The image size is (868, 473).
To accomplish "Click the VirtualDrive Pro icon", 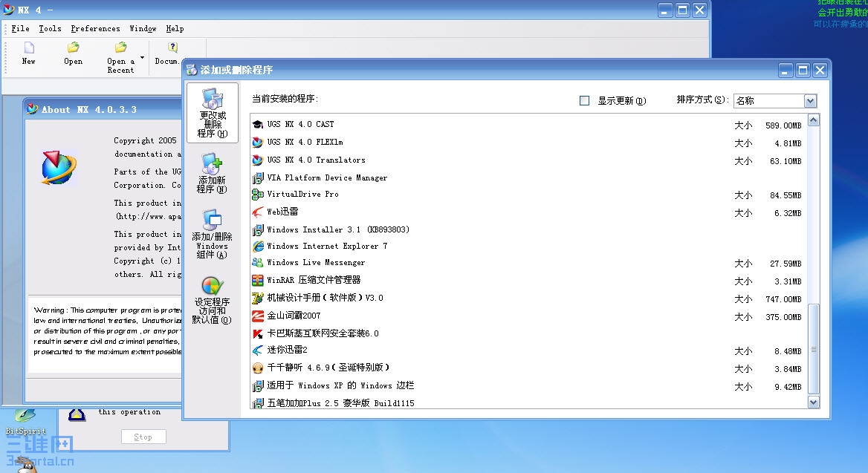I will [x=257, y=195].
